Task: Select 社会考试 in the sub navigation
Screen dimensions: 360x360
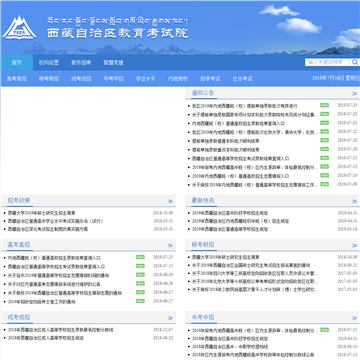Action: tap(242, 79)
